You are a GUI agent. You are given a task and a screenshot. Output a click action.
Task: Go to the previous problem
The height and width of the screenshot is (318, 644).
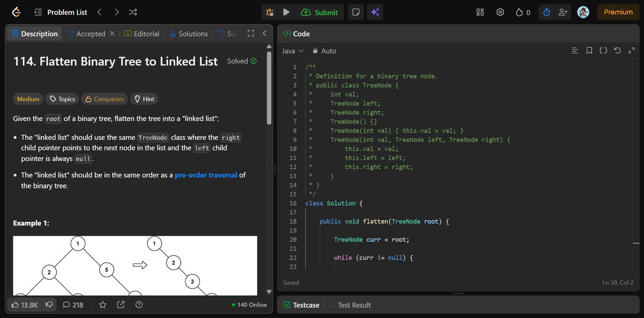(99, 12)
